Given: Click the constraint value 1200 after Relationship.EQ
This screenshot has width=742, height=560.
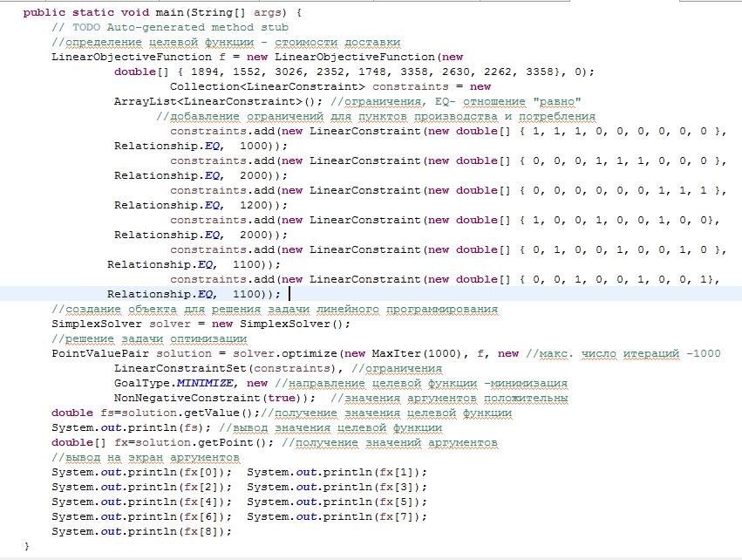Looking at the screenshot, I should (254, 206).
